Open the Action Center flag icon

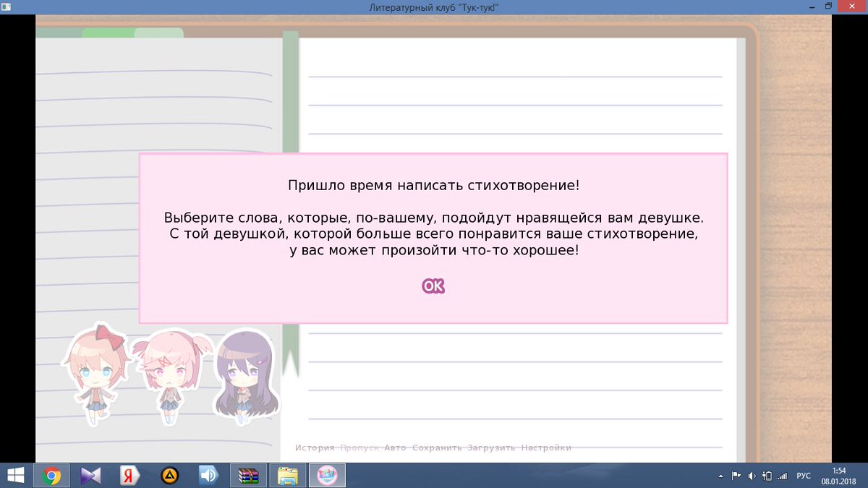click(736, 476)
